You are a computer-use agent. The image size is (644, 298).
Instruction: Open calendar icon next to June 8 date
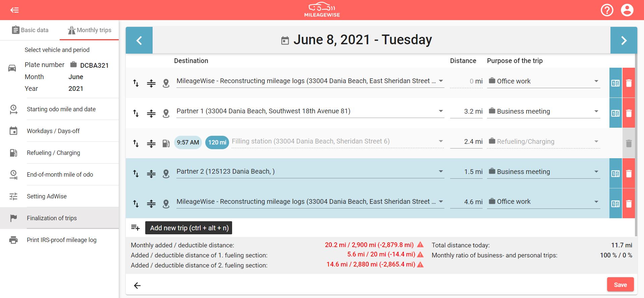(285, 41)
